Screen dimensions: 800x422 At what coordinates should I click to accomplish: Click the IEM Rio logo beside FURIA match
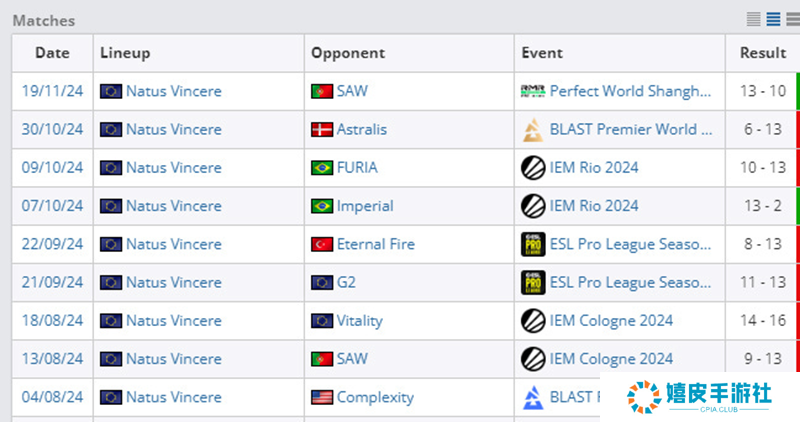[533, 168]
